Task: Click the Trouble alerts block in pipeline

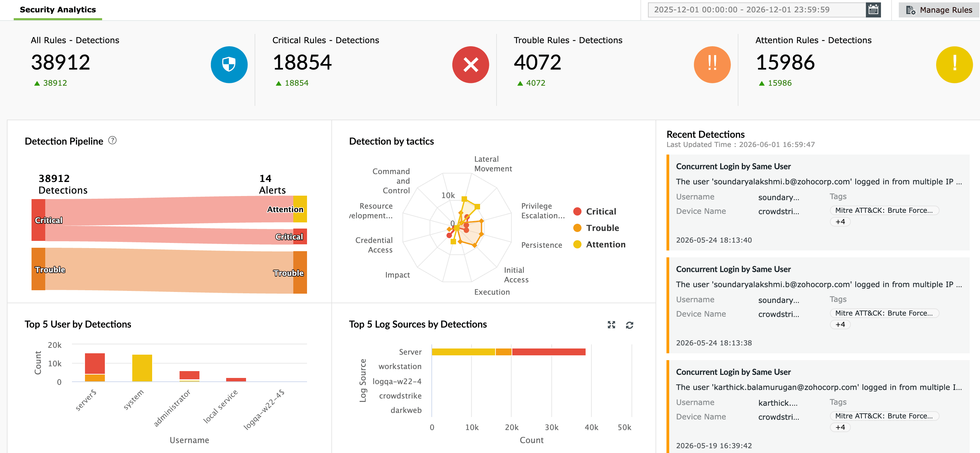Action: [x=300, y=272]
